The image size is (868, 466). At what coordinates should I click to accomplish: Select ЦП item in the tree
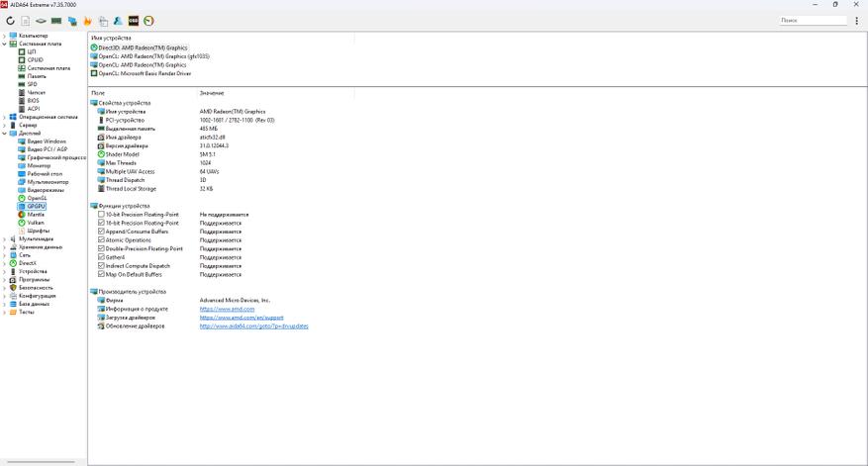click(31, 51)
